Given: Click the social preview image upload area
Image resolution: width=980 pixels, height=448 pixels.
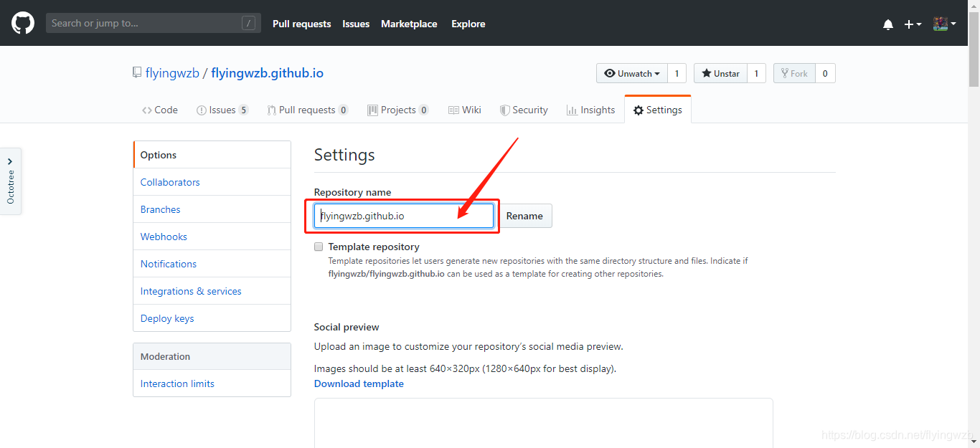Looking at the screenshot, I should (x=543, y=423).
